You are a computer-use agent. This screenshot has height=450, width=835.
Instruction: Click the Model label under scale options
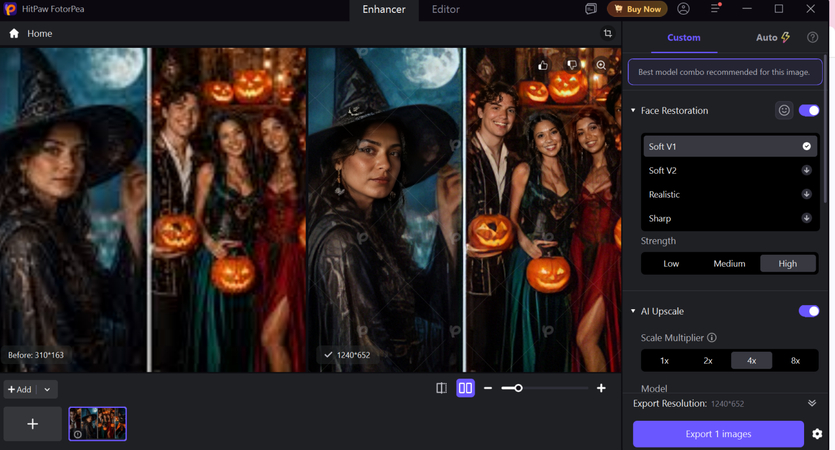click(x=654, y=389)
